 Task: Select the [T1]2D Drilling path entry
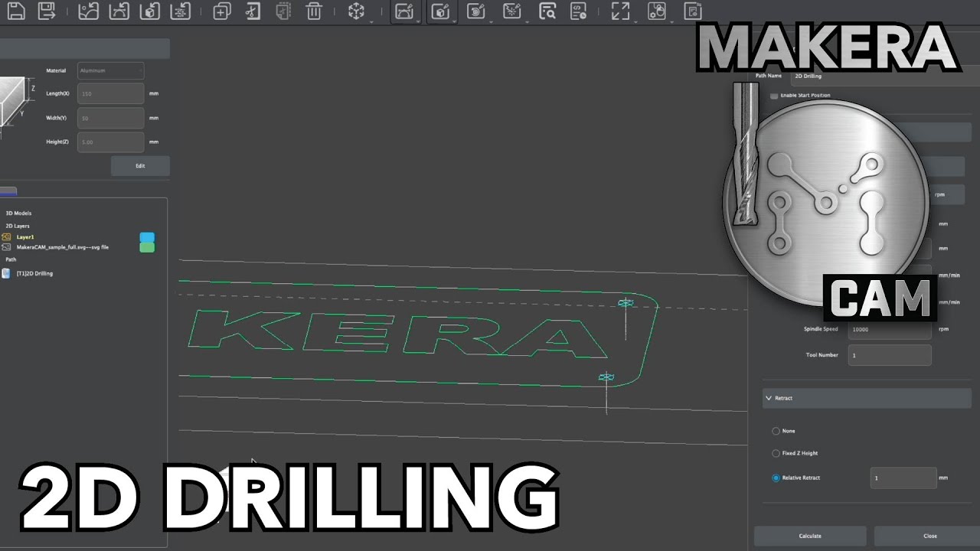point(34,273)
